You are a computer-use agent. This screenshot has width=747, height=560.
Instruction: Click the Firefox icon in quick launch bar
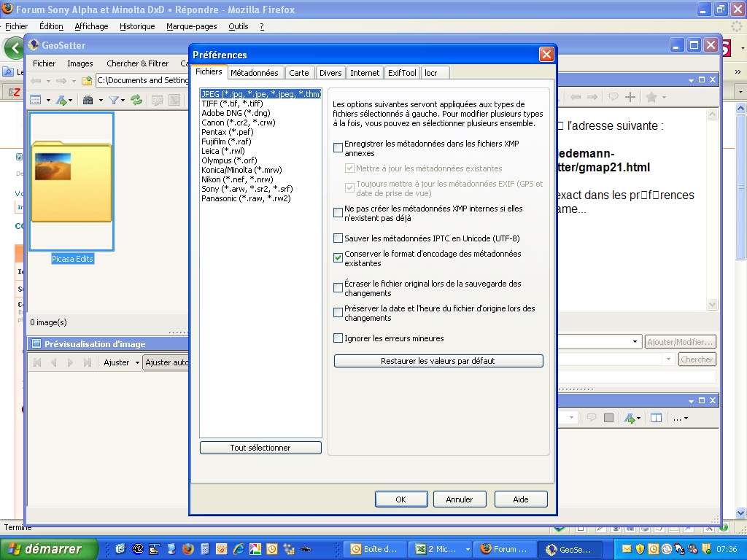(187, 549)
